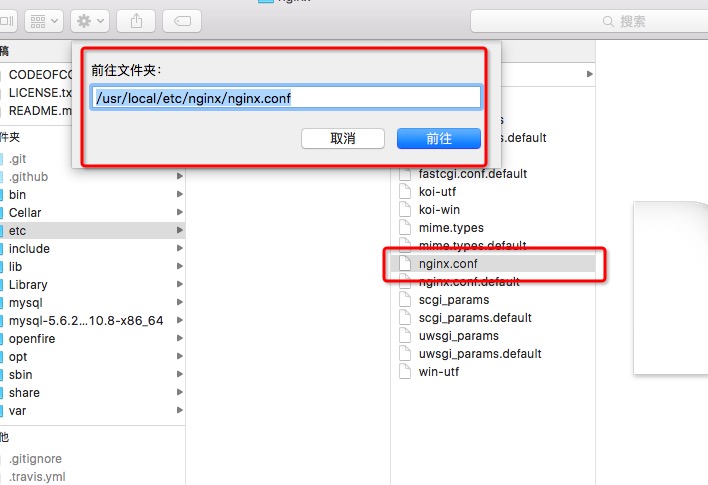The image size is (708, 485).
Task: Expand the Library folder arrow
Action: click(x=180, y=284)
